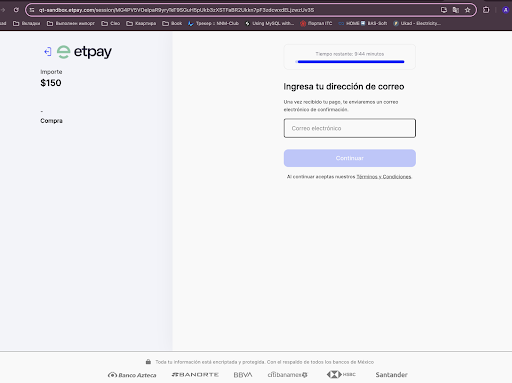Viewport: 512px width, 383px height.
Task: Click the Citibanamex logo
Action: [287, 375]
